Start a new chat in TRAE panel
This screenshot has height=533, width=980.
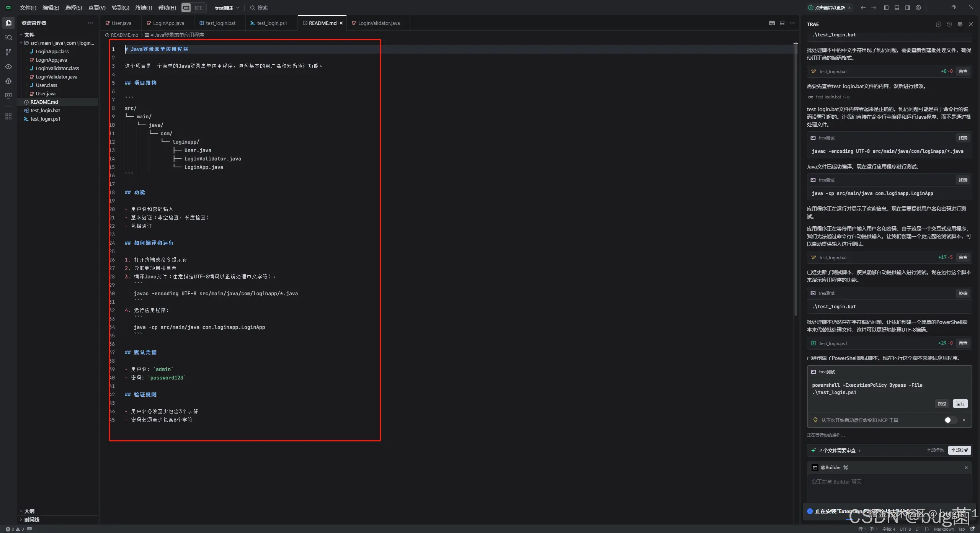coord(939,24)
